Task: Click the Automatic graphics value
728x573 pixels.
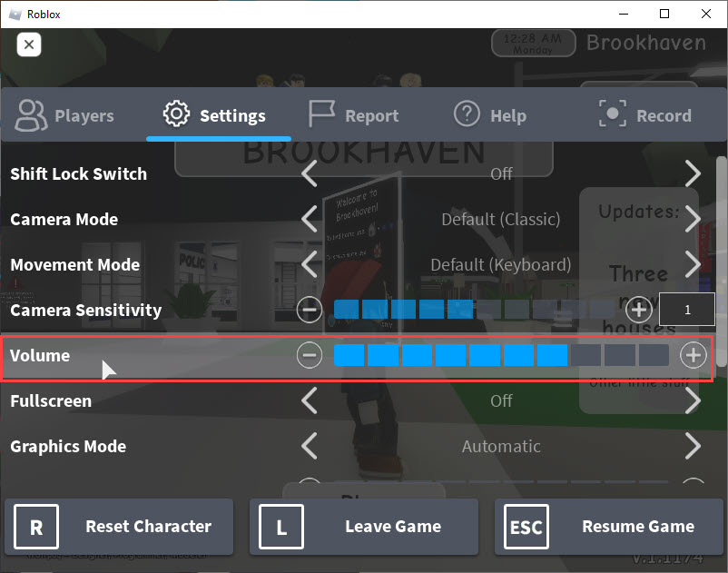Action: [501, 446]
